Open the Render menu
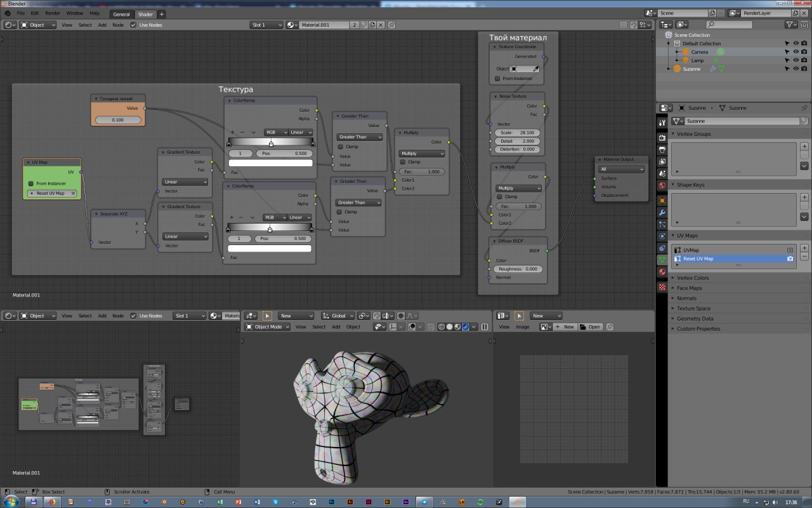Image resolution: width=812 pixels, height=508 pixels. click(x=53, y=13)
